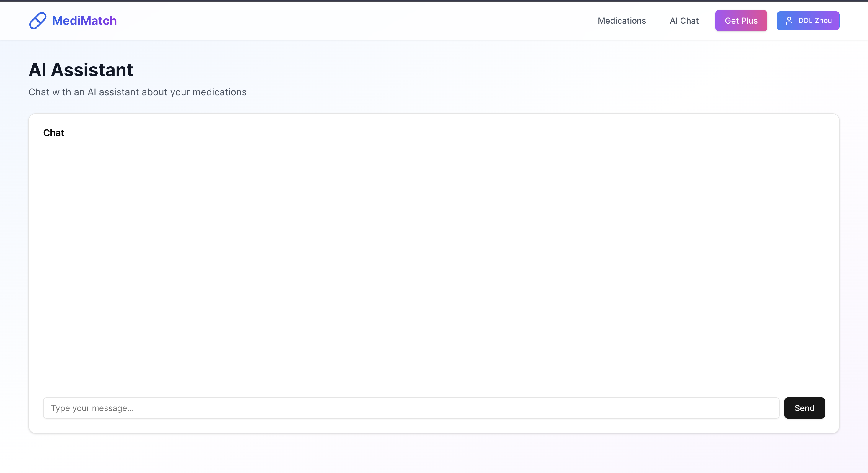
Task: Open the AI Chat nav item
Action: pos(684,21)
